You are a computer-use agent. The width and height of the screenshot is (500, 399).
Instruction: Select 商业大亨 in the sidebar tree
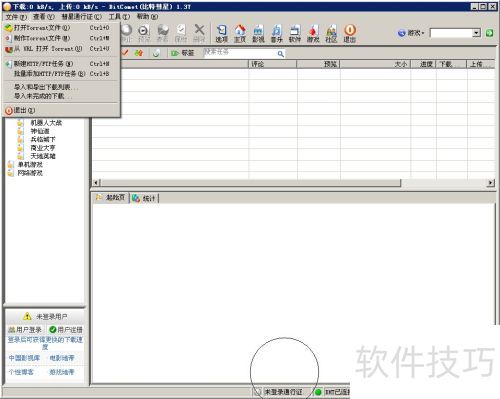point(43,148)
